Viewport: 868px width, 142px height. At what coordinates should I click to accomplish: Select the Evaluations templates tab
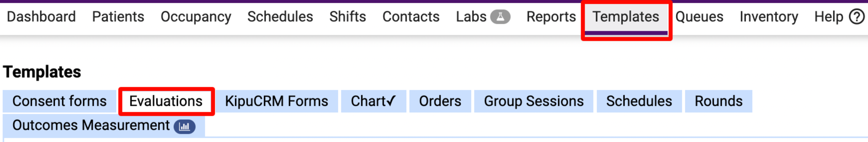coord(166,101)
